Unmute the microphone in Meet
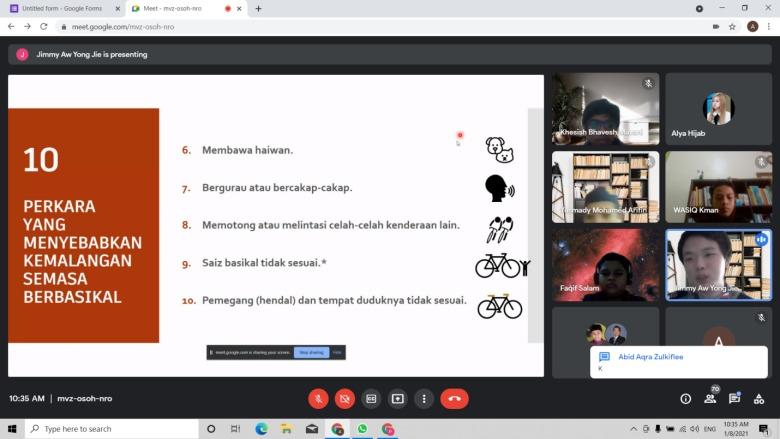 pyautogui.click(x=318, y=398)
